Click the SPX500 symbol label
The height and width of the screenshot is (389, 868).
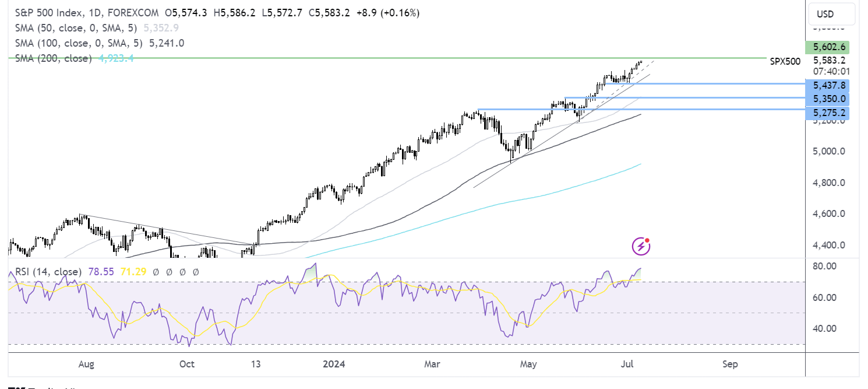pyautogui.click(x=785, y=61)
